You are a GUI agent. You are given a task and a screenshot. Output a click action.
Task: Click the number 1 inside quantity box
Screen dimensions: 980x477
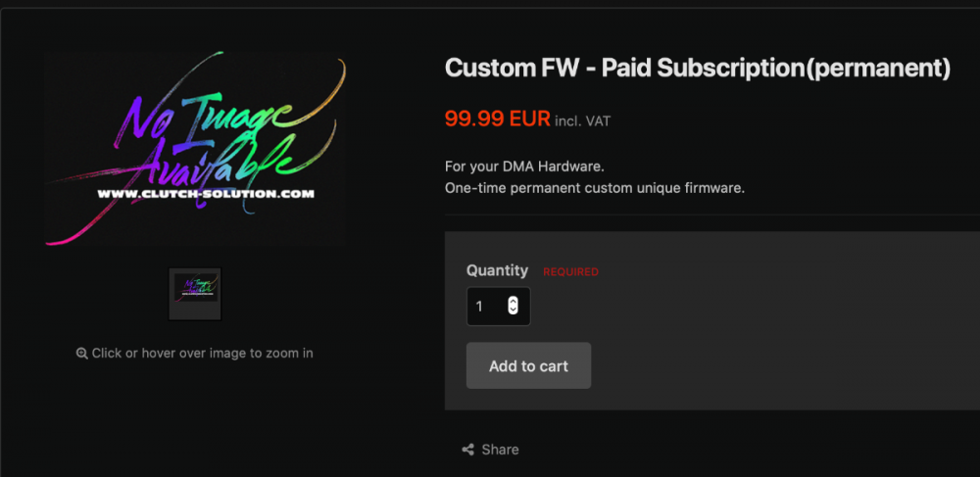tap(479, 307)
